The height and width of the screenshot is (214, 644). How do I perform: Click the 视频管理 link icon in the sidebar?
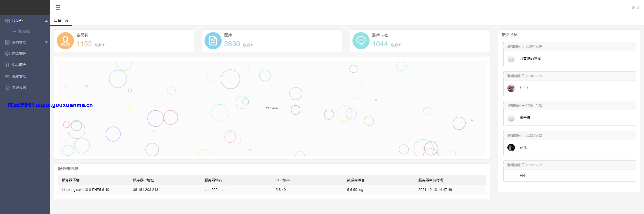pos(7,76)
